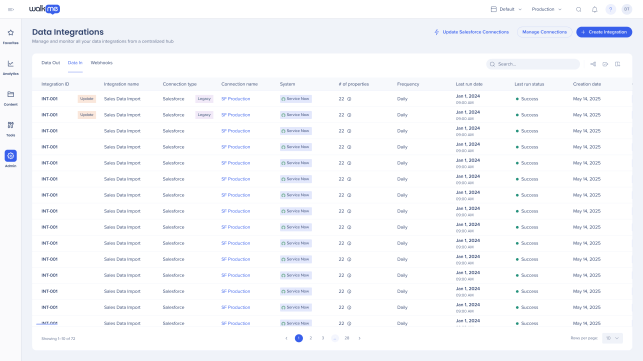Screen dimensions: 643x361
Task: Open the Production environment dropdown
Action: pos(546,9)
